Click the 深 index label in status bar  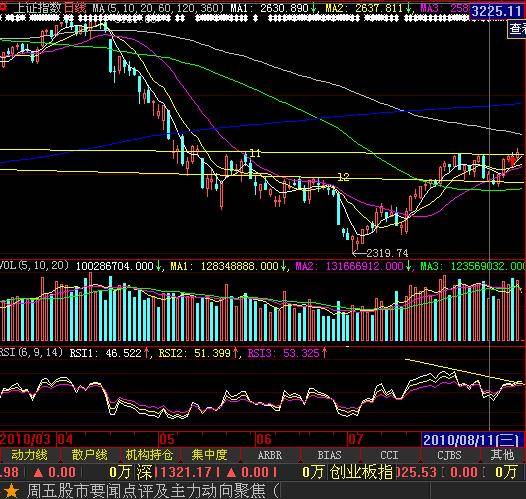pyautogui.click(x=144, y=473)
